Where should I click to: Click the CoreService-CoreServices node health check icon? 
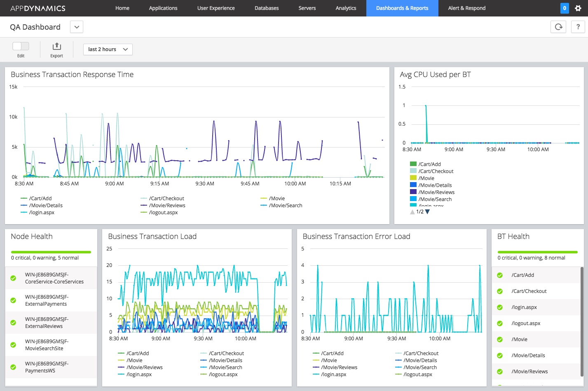click(13, 278)
